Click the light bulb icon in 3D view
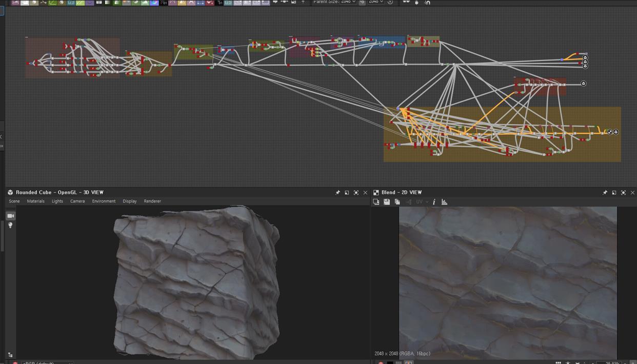This screenshot has width=637, height=364. tap(10, 226)
